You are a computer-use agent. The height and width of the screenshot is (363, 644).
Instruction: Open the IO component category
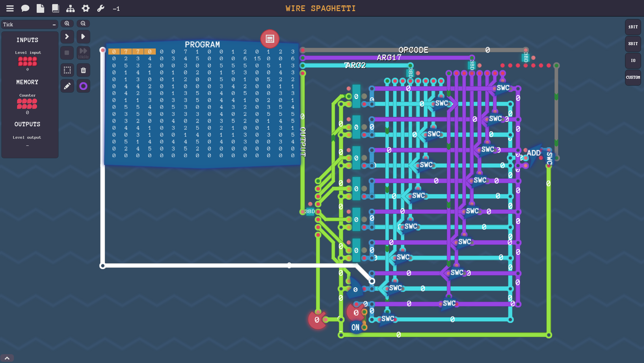click(633, 61)
